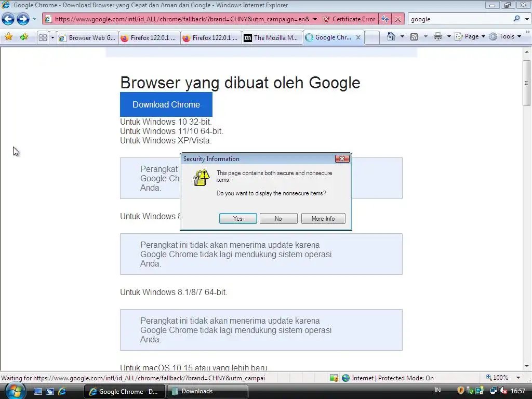The image size is (532, 399).
Task: Click Switch between windows quick launch icon
Action: (50, 391)
